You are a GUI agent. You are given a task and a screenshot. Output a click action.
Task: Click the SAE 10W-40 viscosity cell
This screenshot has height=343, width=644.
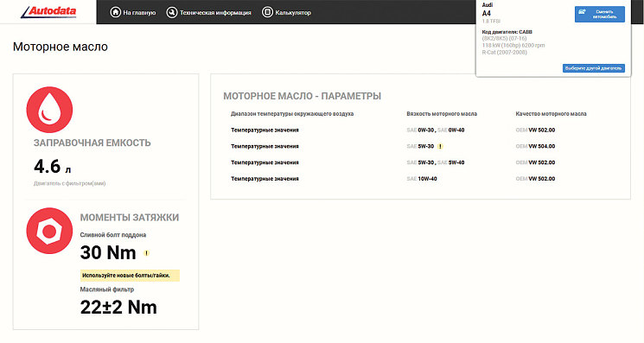point(422,179)
